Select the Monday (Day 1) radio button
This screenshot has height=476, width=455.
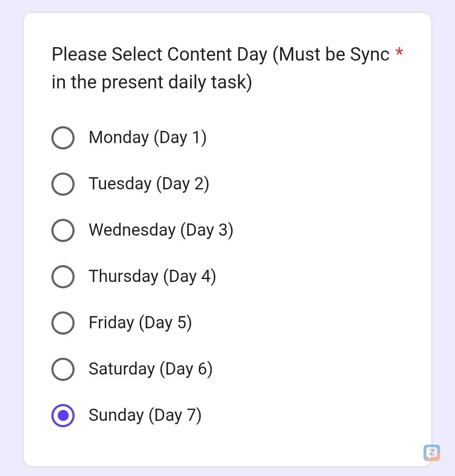pos(63,138)
